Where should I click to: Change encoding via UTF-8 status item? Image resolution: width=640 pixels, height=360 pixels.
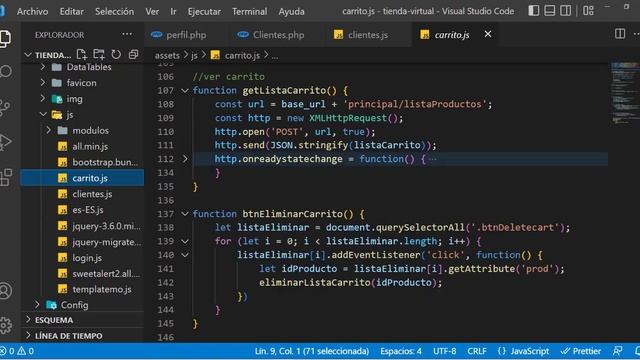point(444,351)
